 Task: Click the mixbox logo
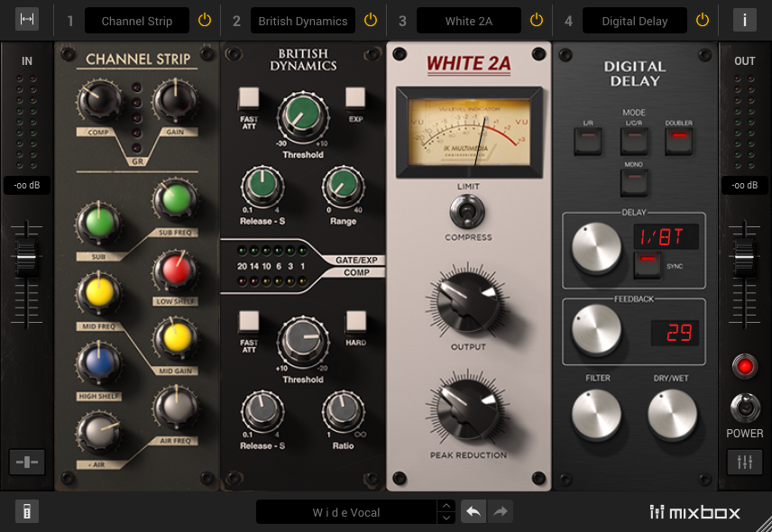(694, 512)
